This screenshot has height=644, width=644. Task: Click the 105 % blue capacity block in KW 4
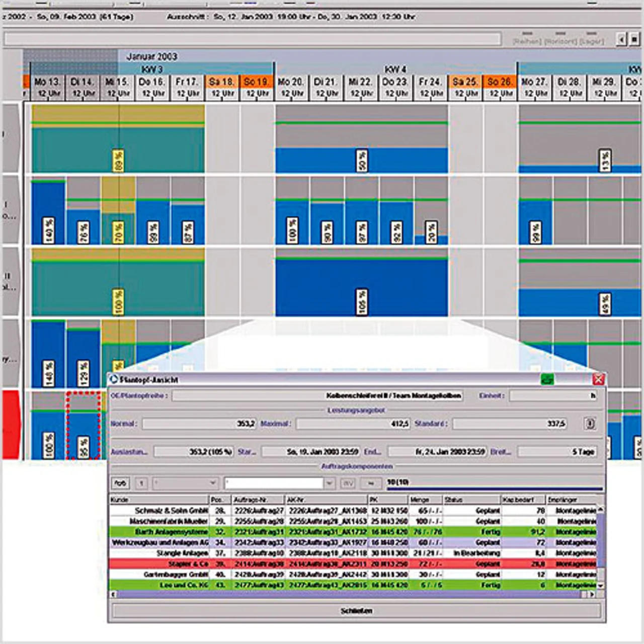pos(361,287)
